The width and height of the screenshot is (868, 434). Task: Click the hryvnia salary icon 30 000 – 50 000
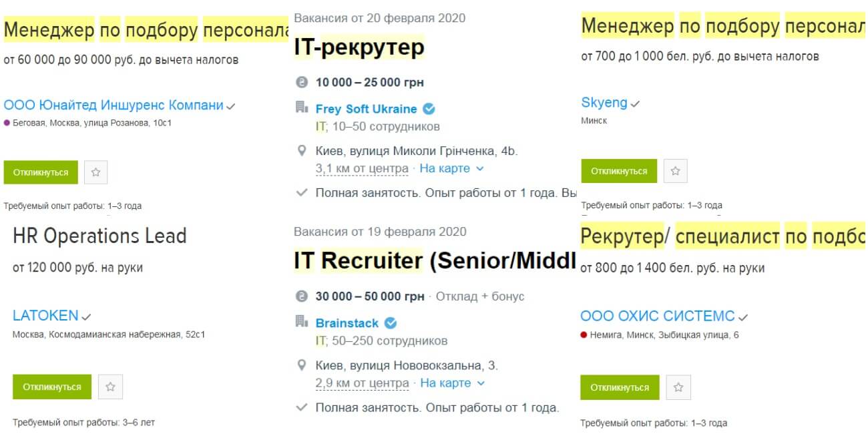(x=302, y=296)
